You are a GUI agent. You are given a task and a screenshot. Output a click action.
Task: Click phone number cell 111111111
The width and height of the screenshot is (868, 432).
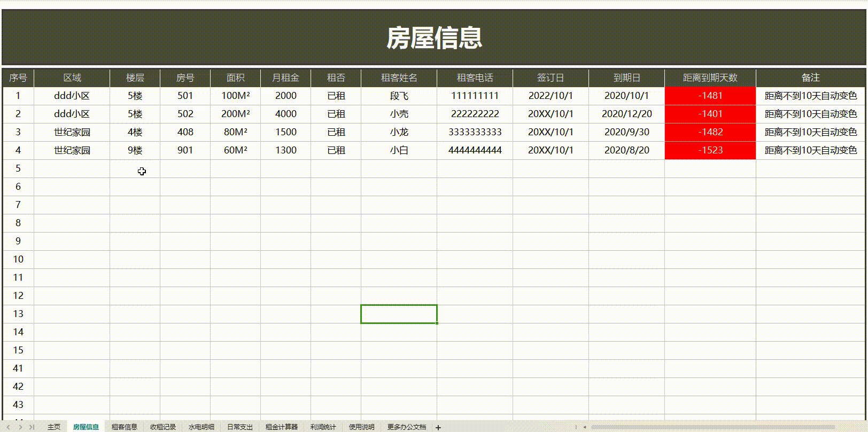click(x=475, y=96)
